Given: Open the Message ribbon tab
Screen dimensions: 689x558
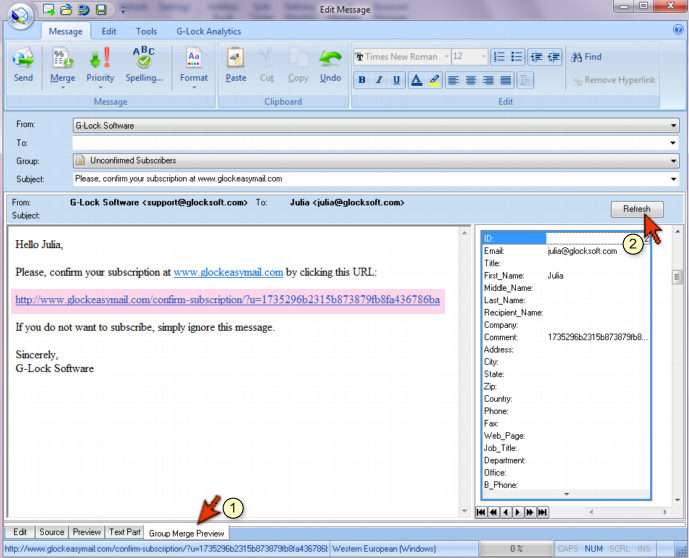Looking at the screenshot, I should [x=65, y=32].
